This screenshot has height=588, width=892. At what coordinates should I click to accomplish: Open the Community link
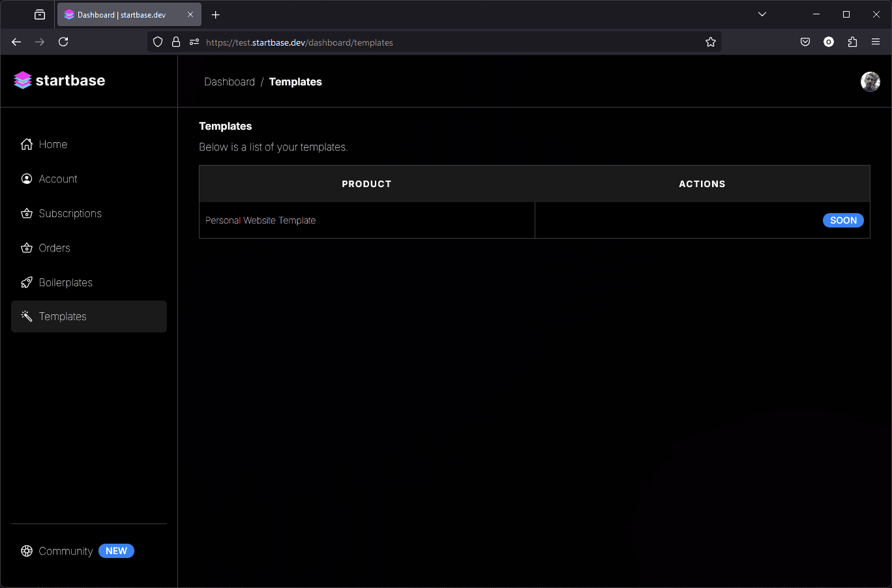pyautogui.click(x=66, y=551)
